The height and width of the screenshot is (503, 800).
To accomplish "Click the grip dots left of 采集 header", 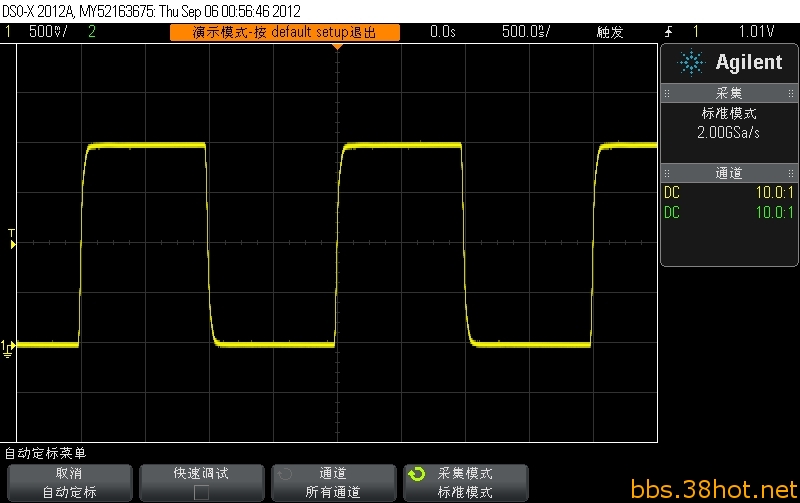I will click(667, 93).
